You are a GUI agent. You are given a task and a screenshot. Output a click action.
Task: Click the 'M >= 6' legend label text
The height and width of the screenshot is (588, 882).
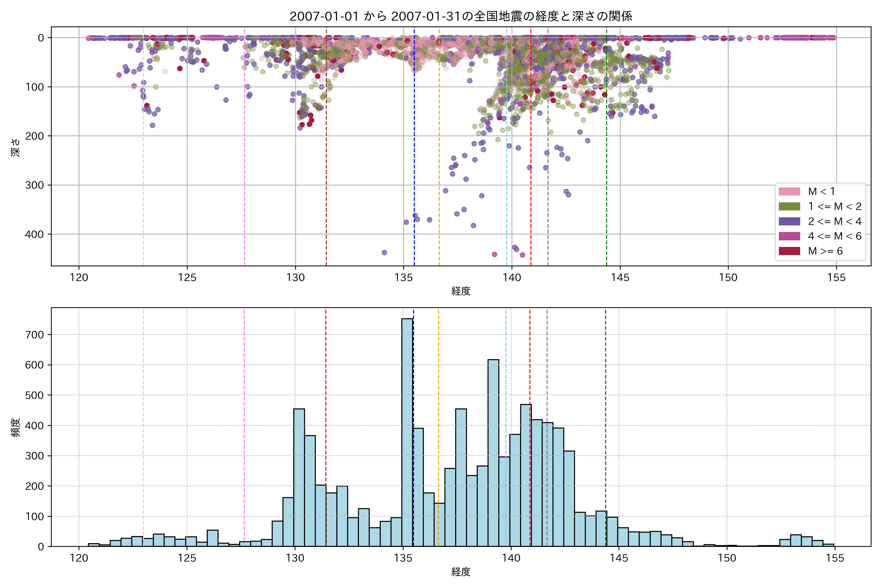[x=825, y=251]
